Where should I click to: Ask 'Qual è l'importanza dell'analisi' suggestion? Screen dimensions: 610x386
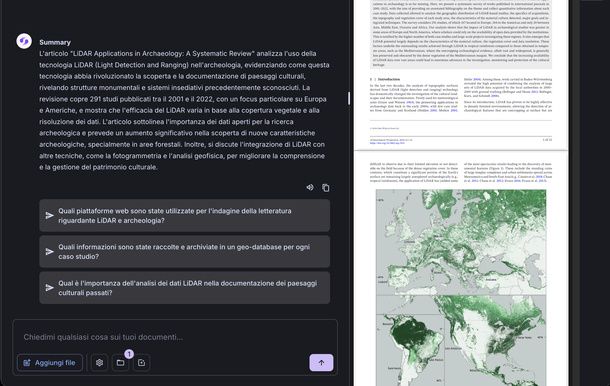(184, 288)
